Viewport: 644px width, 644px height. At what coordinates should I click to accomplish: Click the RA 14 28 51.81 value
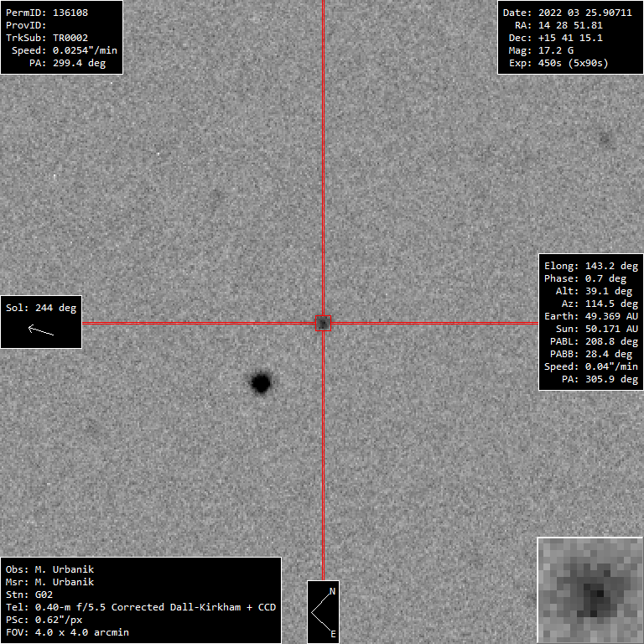tap(559, 25)
